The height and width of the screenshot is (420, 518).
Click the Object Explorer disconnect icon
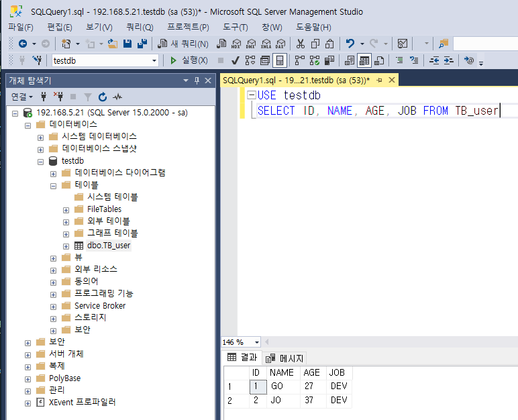tap(58, 97)
